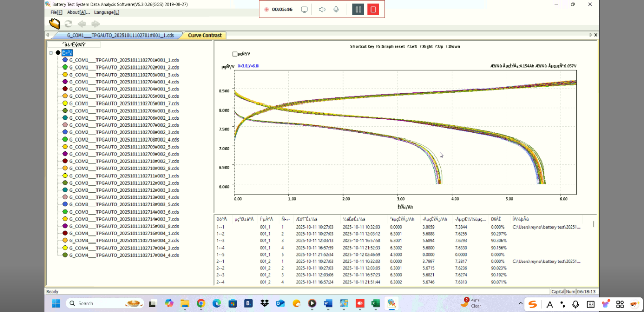Click the back arrow toolbar icon
This screenshot has width=644, height=312.
[82, 24]
